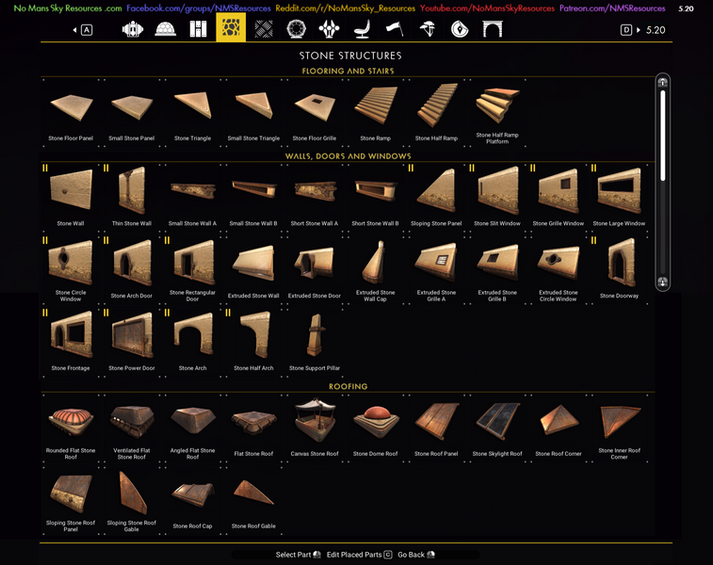This screenshot has height=565, width=713.
Task: Select the Stone Skylight Roof
Action: click(x=497, y=428)
